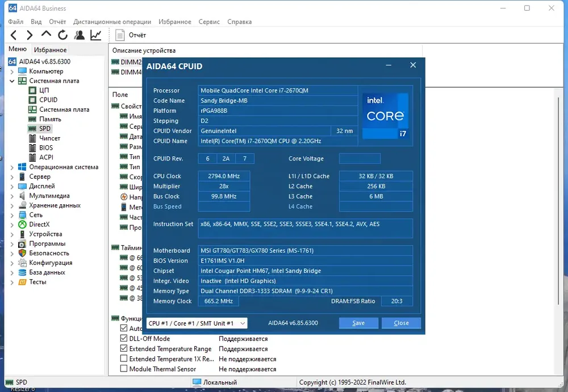This screenshot has width=568, height=392.
Task: Select the CPUID item in the tree
Action: pyautogui.click(x=48, y=100)
